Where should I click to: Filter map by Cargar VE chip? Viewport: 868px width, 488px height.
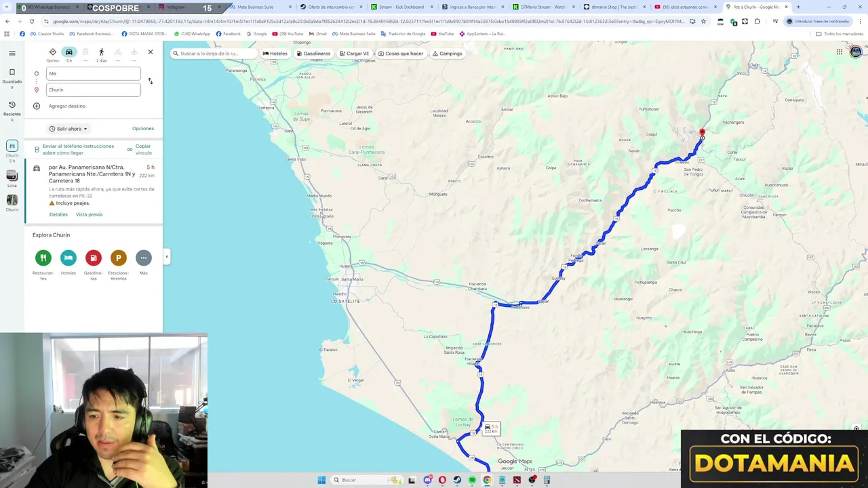[354, 54]
